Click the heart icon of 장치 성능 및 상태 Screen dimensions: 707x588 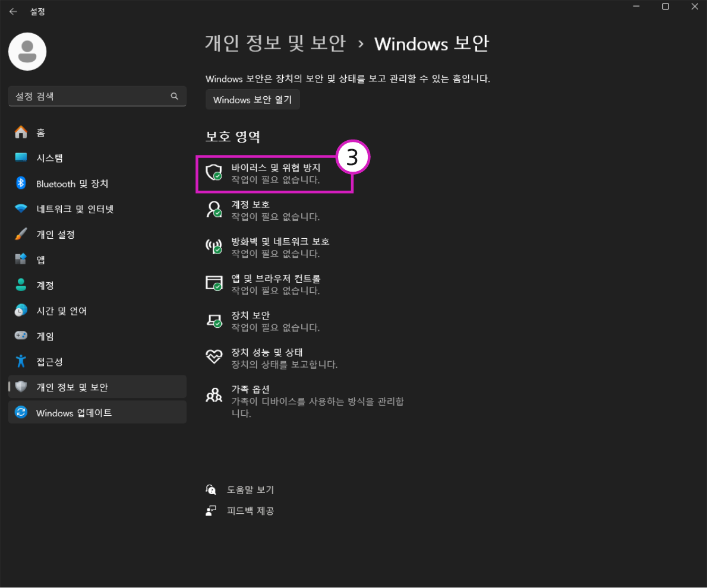[x=214, y=357]
